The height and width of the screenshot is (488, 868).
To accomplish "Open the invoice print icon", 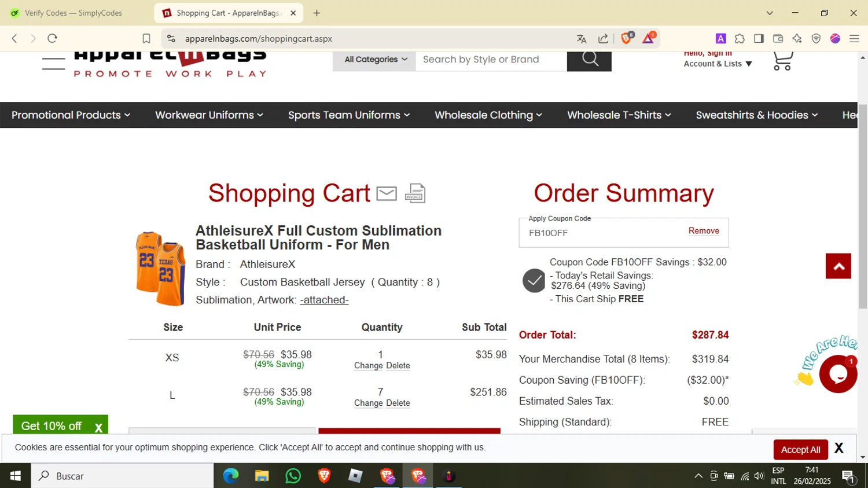I will pyautogui.click(x=415, y=193).
